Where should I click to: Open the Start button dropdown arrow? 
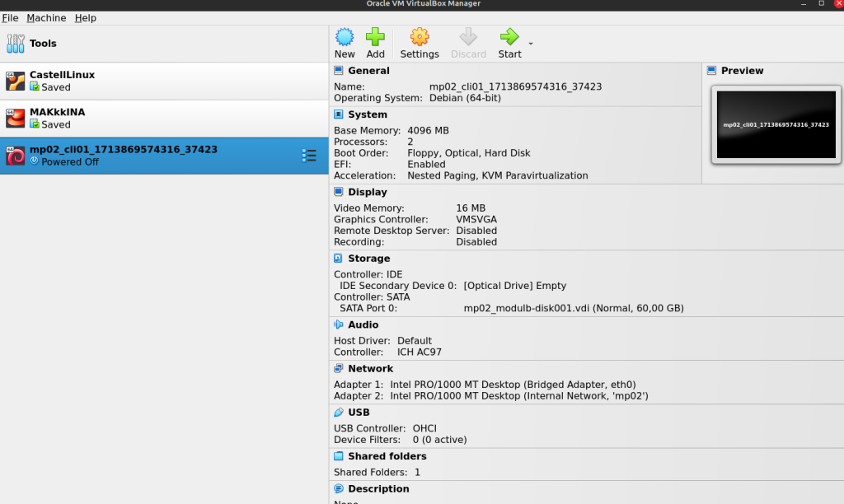click(x=531, y=44)
